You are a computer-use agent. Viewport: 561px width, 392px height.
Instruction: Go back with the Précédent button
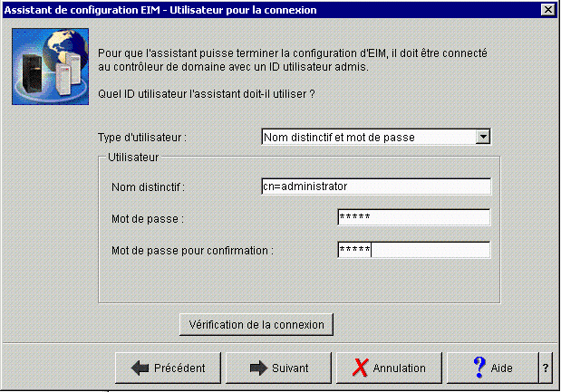(x=169, y=368)
